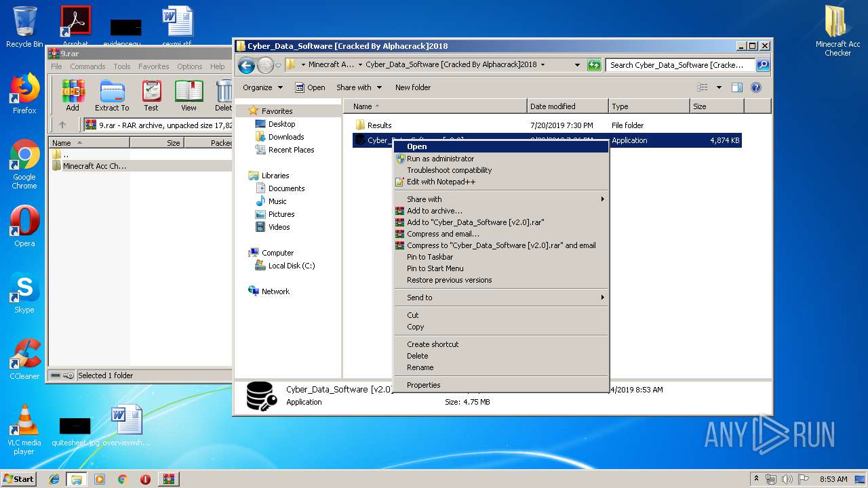Image resolution: width=868 pixels, height=488 pixels.
Task: Open the WinRAR Favorites menu
Action: pyautogui.click(x=154, y=66)
